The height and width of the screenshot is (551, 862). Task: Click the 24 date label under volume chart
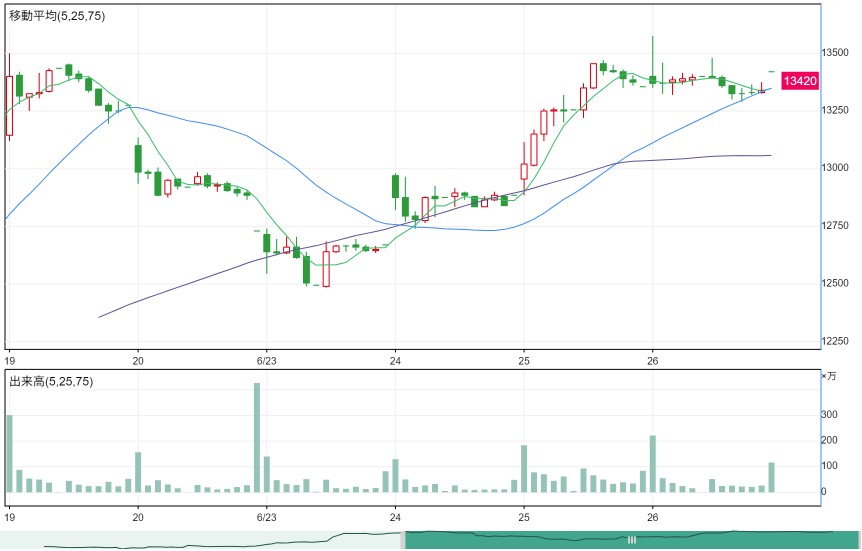[395, 517]
